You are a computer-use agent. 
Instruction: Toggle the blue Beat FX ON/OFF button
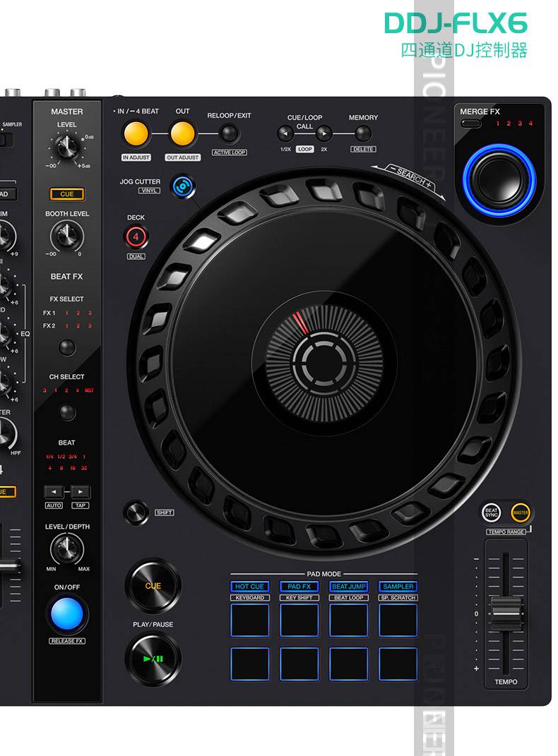[x=66, y=614]
